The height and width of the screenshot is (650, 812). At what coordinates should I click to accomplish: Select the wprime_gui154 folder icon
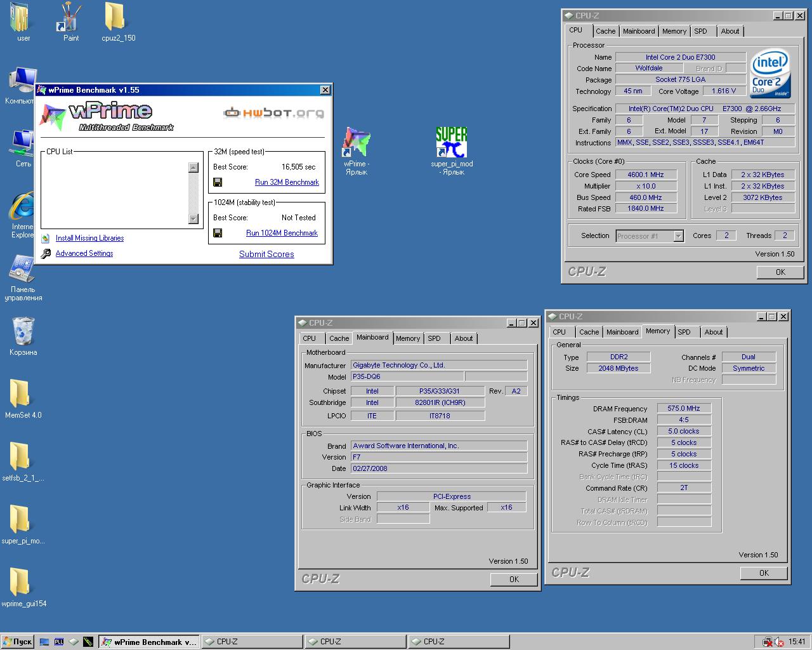(20, 582)
